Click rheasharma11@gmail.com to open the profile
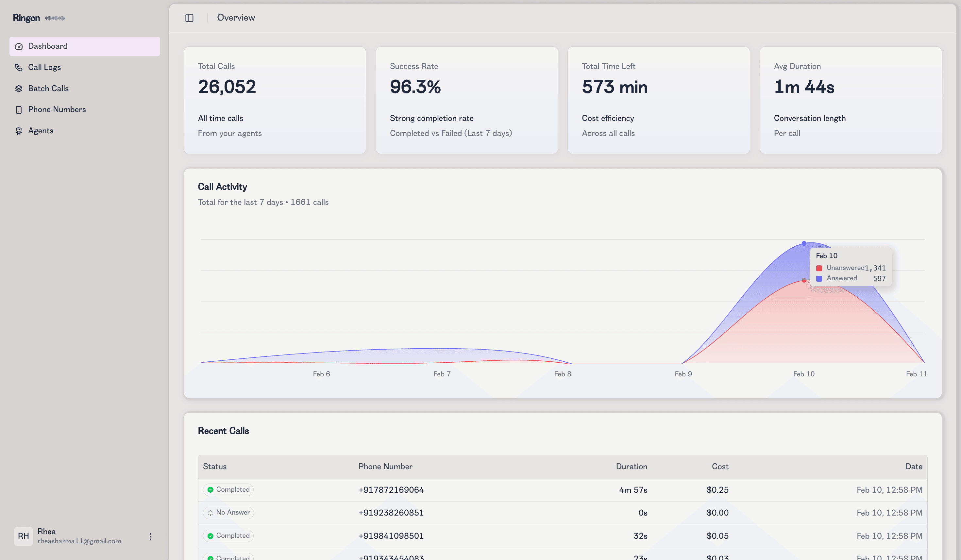 coord(79,541)
